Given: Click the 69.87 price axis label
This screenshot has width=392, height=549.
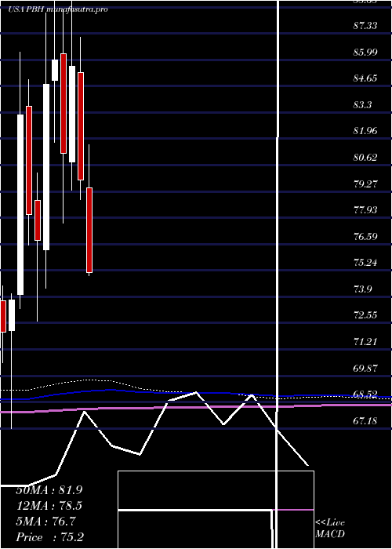Looking at the screenshot, I should (365, 368).
